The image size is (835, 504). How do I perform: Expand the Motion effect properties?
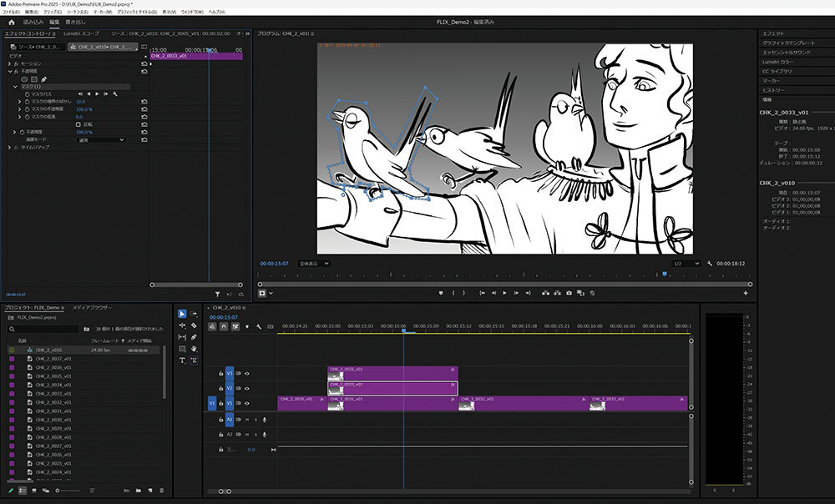tap(9, 63)
